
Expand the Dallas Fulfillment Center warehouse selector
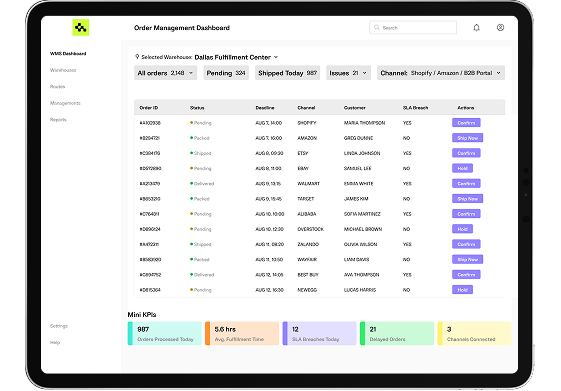[x=236, y=57]
